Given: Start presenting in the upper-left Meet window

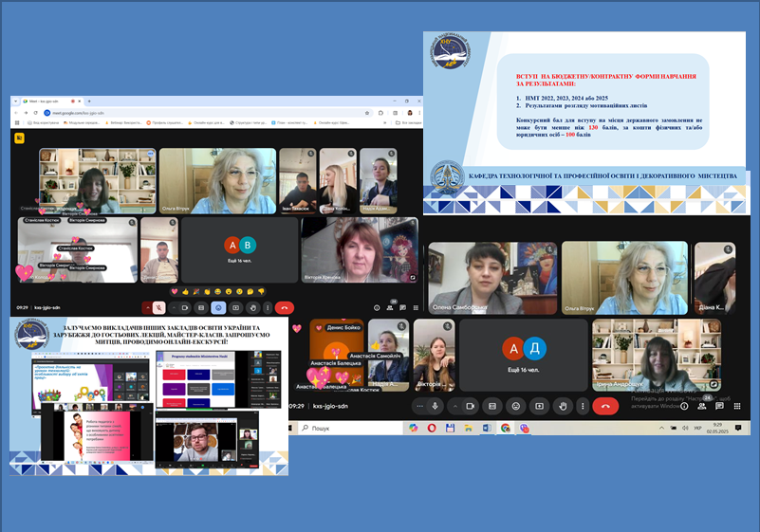Looking at the screenshot, I should point(235,307).
